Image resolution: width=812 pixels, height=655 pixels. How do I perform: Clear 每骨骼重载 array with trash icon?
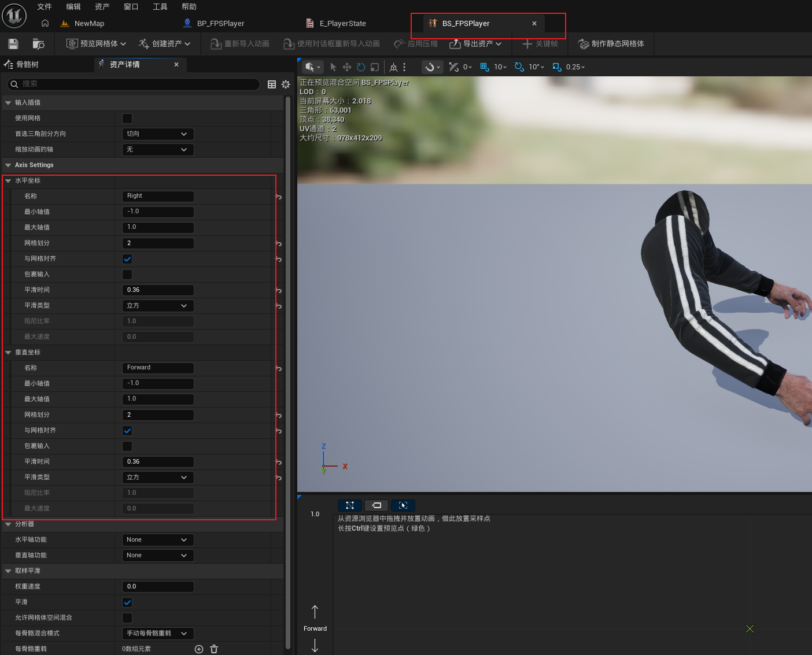214,649
